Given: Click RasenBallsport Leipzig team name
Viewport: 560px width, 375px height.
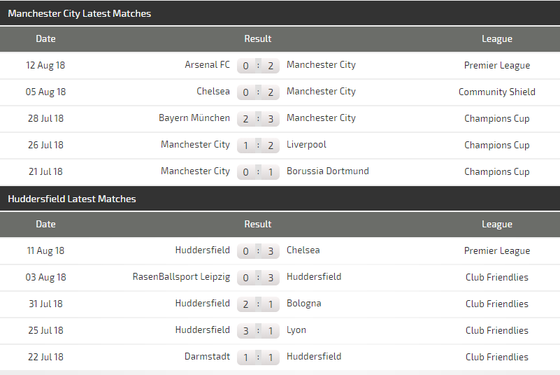Looking at the screenshot, I should click(181, 277).
